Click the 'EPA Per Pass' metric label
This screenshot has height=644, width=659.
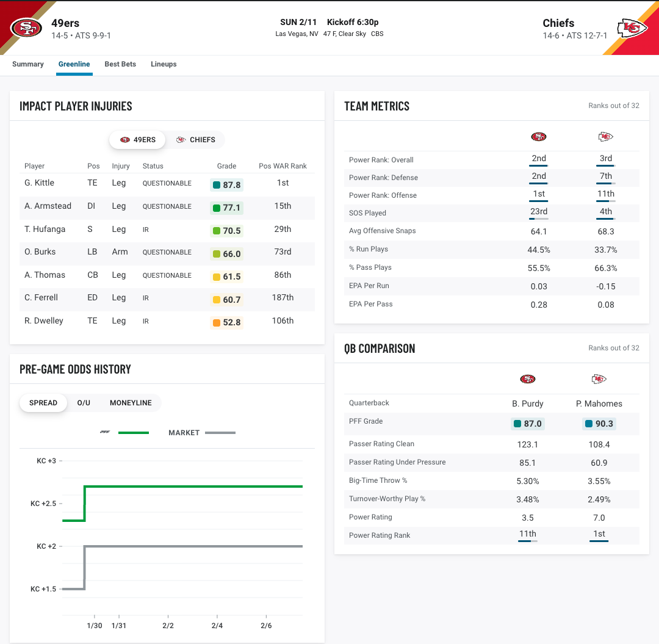pyautogui.click(x=371, y=304)
